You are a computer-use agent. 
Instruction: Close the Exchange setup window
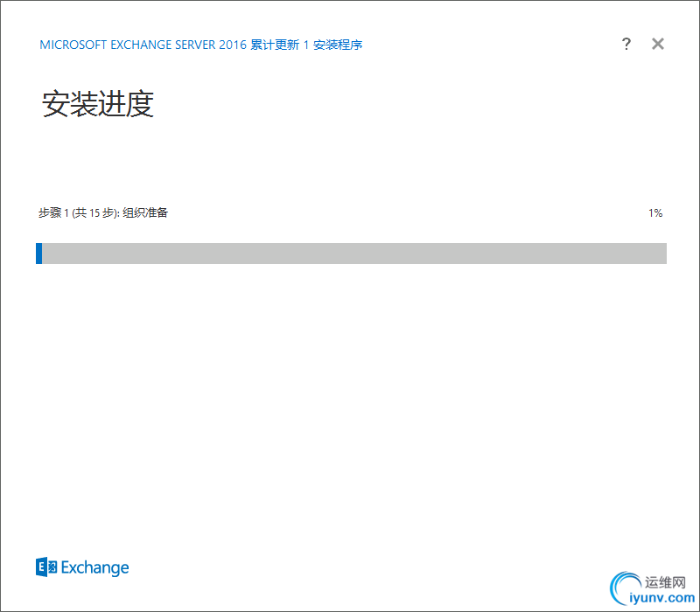coord(658,44)
